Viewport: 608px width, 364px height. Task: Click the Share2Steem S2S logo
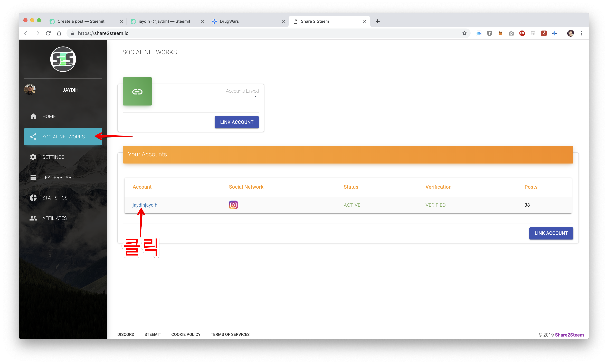(63, 59)
